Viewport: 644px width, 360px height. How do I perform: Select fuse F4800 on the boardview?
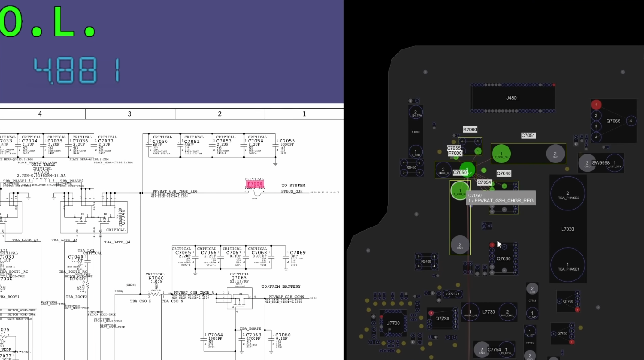pos(416,132)
